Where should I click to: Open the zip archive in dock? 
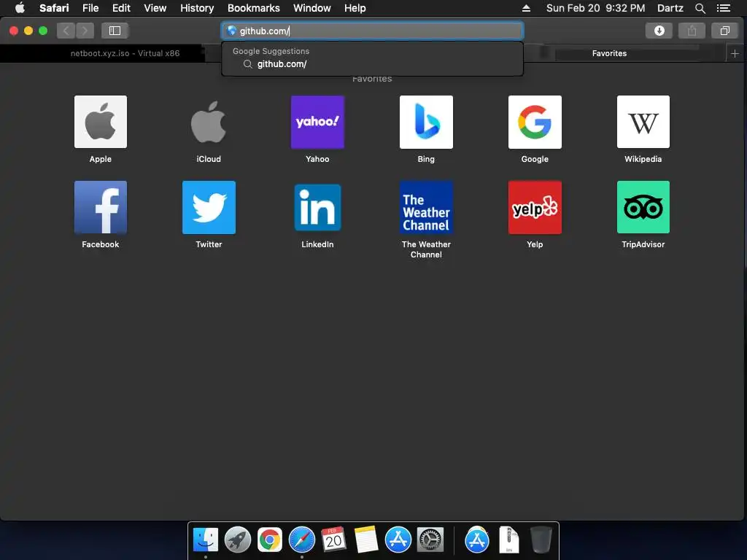click(508, 540)
